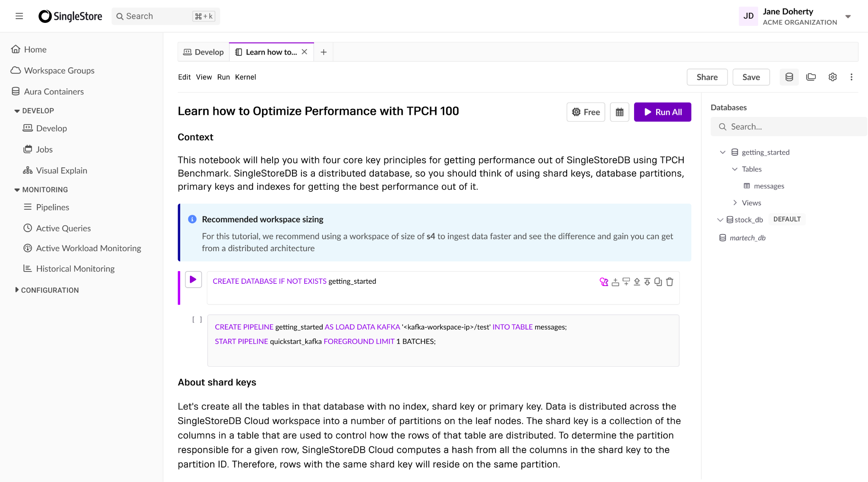This screenshot has height=482, width=868.
Task: Insert a cell above using the cell toolbar
Action: [x=615, y=282]
